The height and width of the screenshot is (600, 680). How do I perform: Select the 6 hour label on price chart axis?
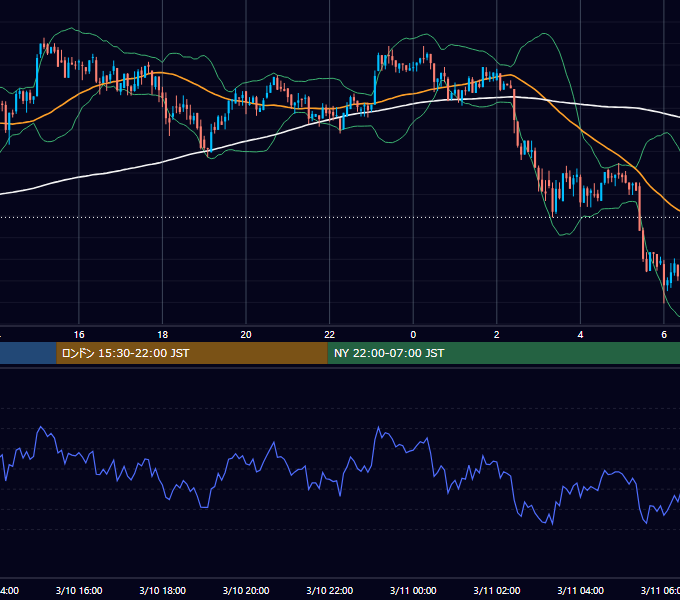click(664, 335)
